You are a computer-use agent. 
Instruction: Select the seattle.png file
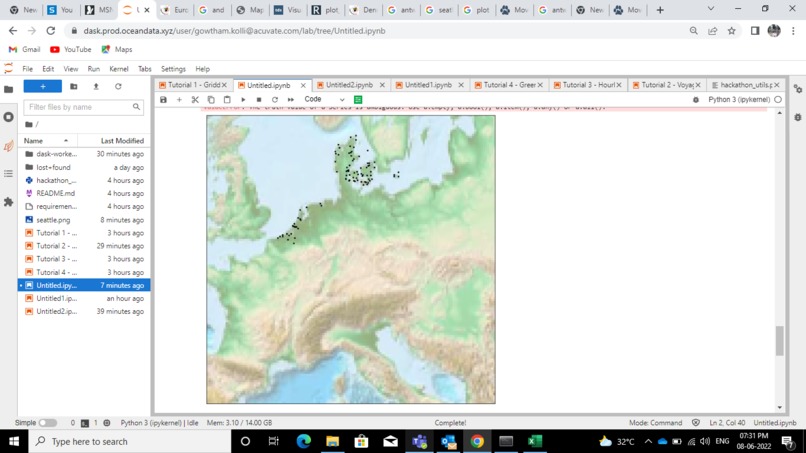[x=84, y=220]
